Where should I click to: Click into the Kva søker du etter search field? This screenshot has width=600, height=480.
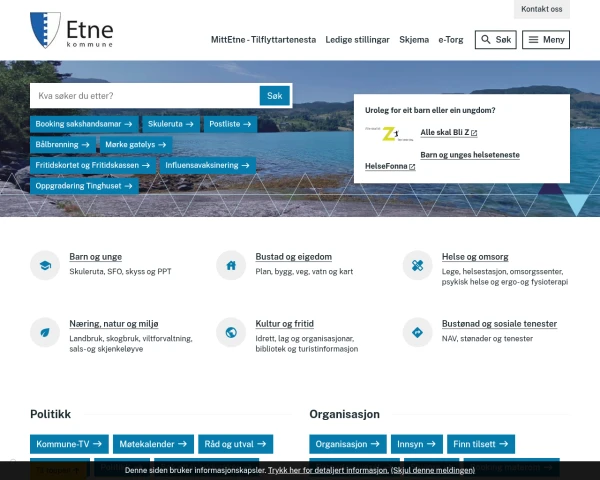pyautogui.click(x=145, y=96)
